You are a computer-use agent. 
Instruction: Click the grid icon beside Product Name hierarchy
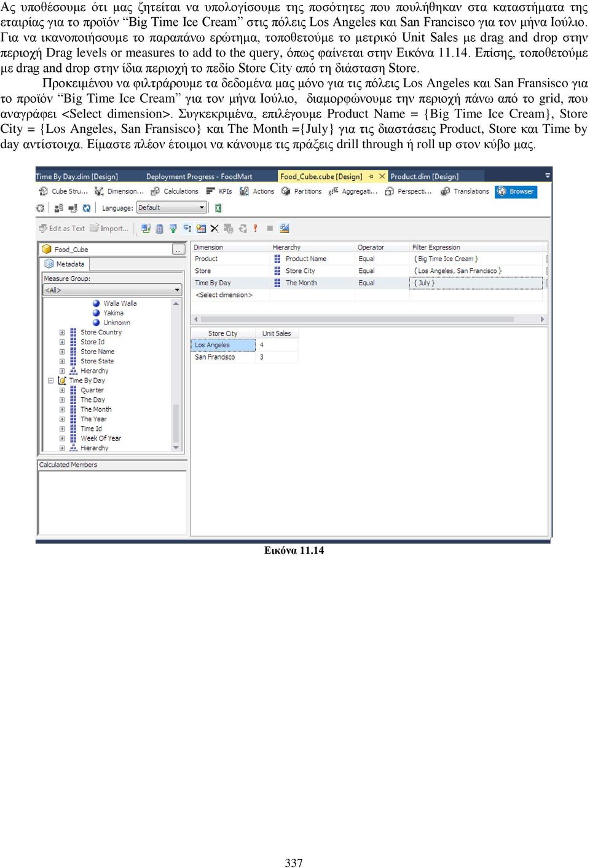(278, 259)
